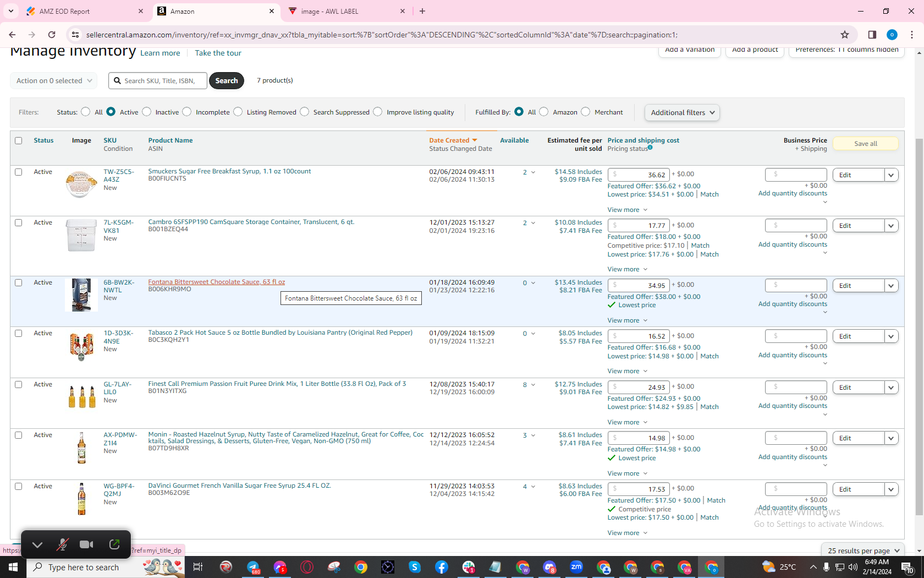Filter Fulfilled By Amazon
This screenshot has height=578, width=924.
point(544,112)
